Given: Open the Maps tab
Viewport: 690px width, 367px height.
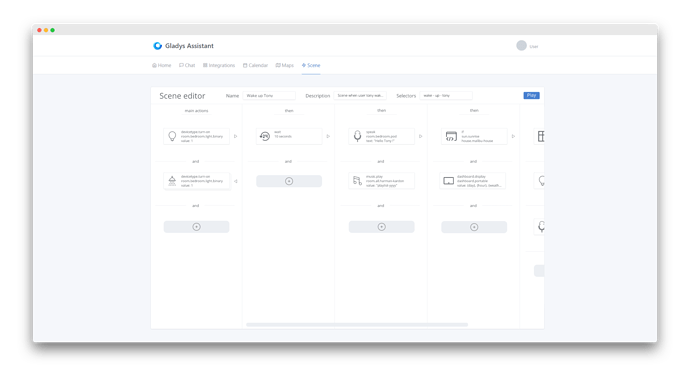Looking at the screenshot, I should (x=285, y=65).
